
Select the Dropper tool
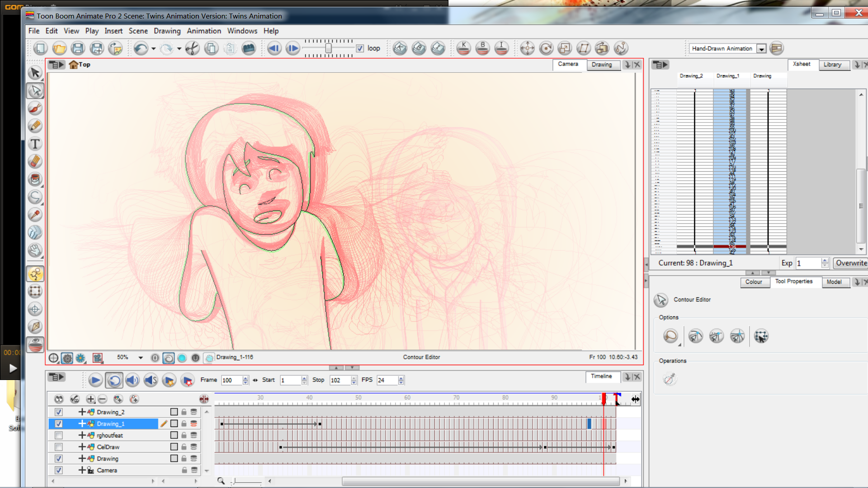click(x=35, y=215)
